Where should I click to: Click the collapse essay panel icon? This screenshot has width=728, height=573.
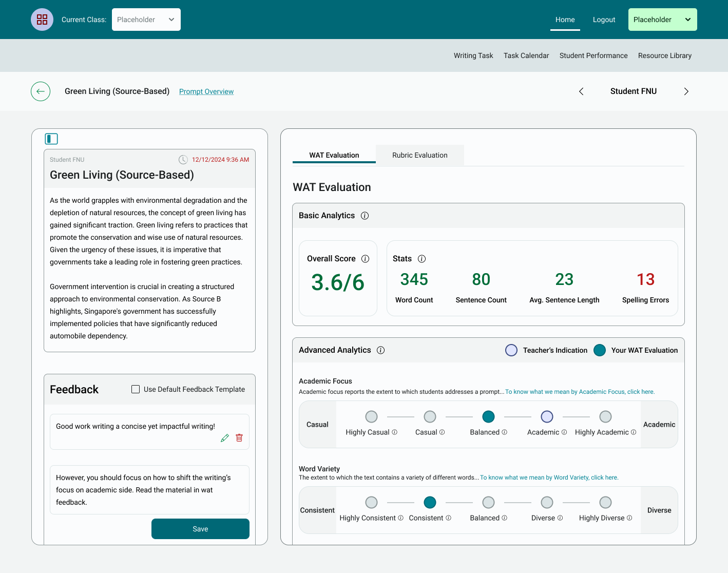pyautogui.click(x=51, y=139)
